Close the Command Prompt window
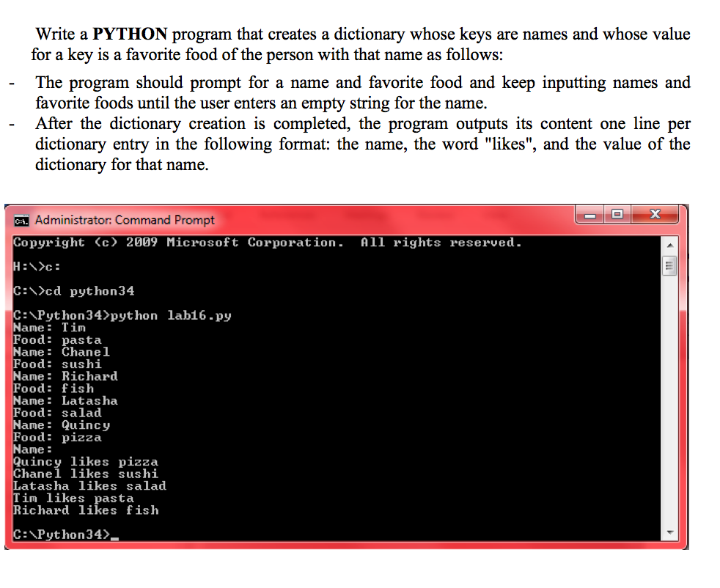 pos(655,214)
